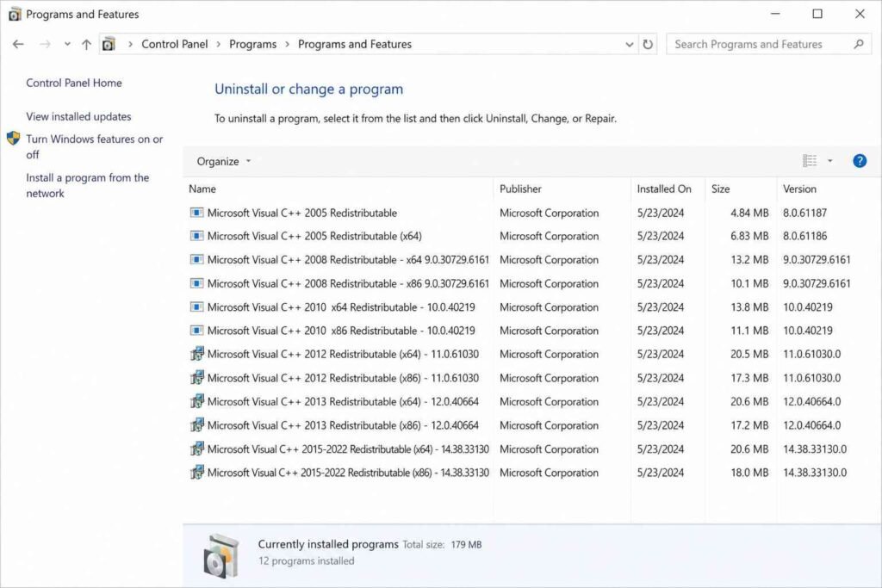882x588 pixels.
Task: Click icon of Visual C++ 2008 x86 entry
Action: pos(196,283)
